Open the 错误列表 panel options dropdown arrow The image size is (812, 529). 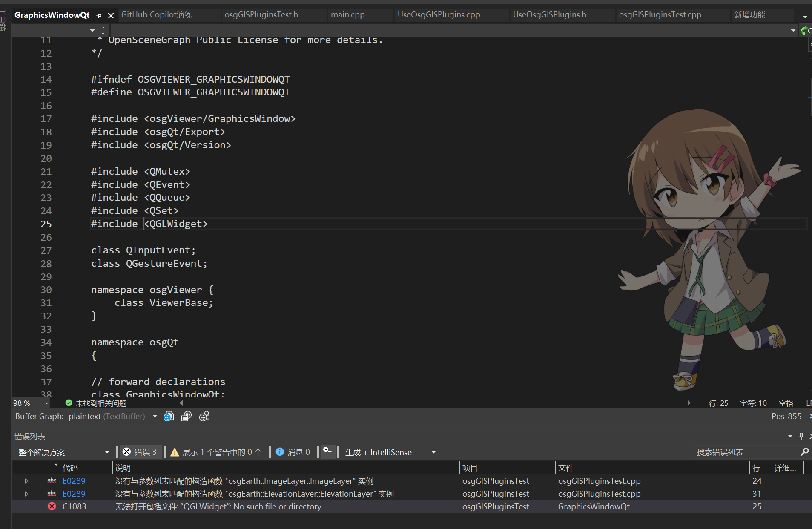tap(790, 436)
